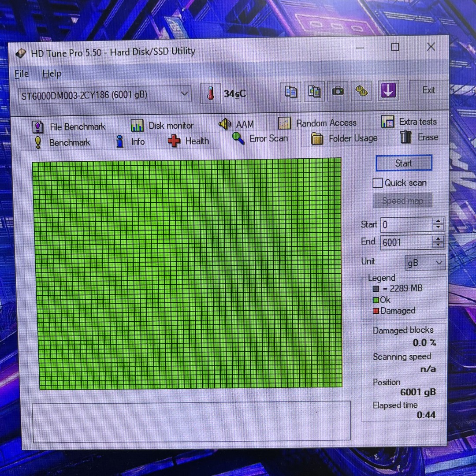476x476 pixels.
Task: Expand the drive selection dropdown
Action: (185, 94)
